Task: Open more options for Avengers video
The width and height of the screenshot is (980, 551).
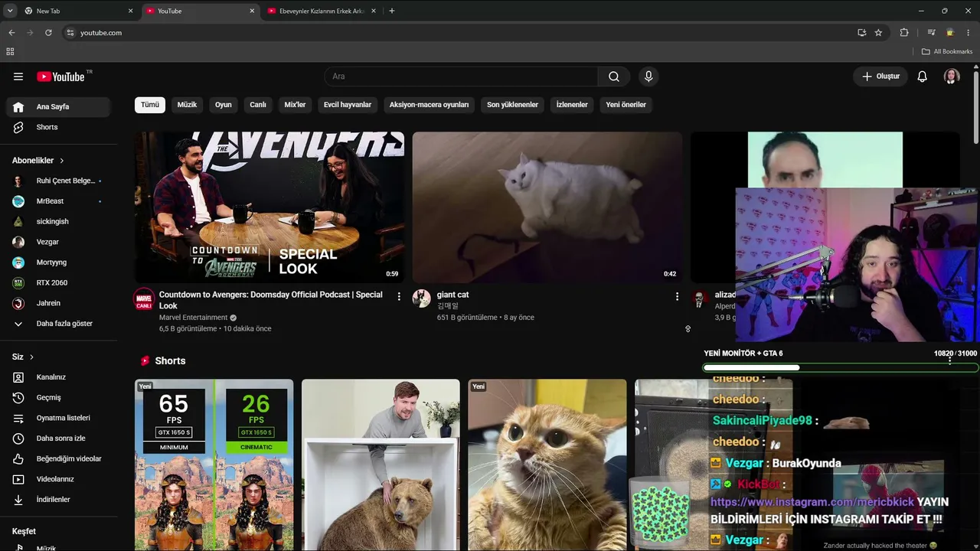Action: pos(399,296)
